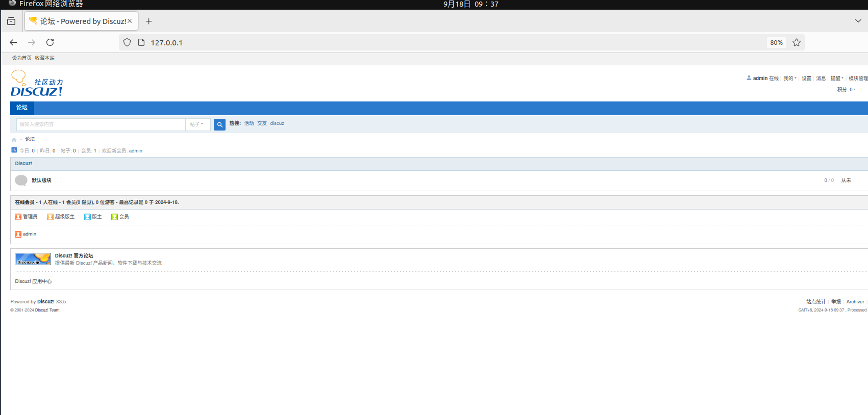Viewport: 868px width, 415px height.
Task: Click the Firefox icon in the top system bar
Action: click(x=12, y=3)
